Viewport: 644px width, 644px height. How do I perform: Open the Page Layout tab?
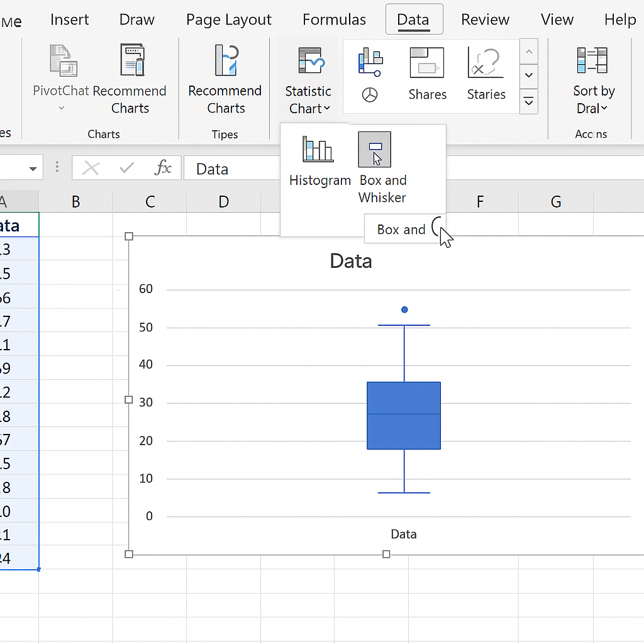229,19
